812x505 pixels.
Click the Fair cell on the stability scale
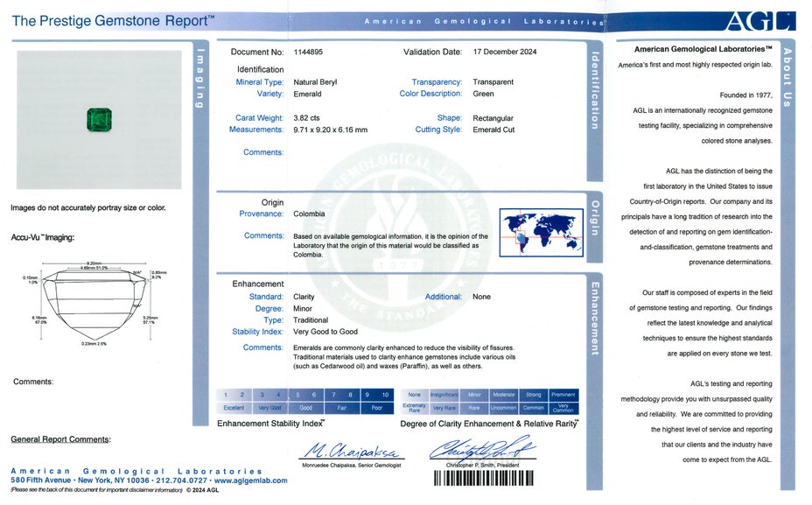pyautogui.click(x=342, y=408)
